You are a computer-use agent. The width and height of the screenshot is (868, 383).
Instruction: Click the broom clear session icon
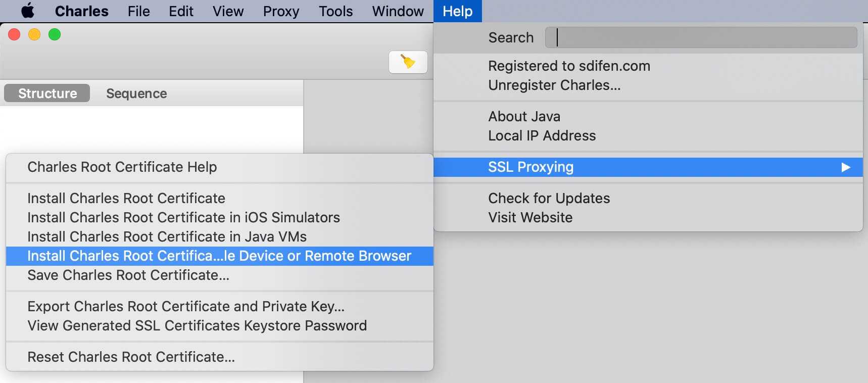coord(408,62)
